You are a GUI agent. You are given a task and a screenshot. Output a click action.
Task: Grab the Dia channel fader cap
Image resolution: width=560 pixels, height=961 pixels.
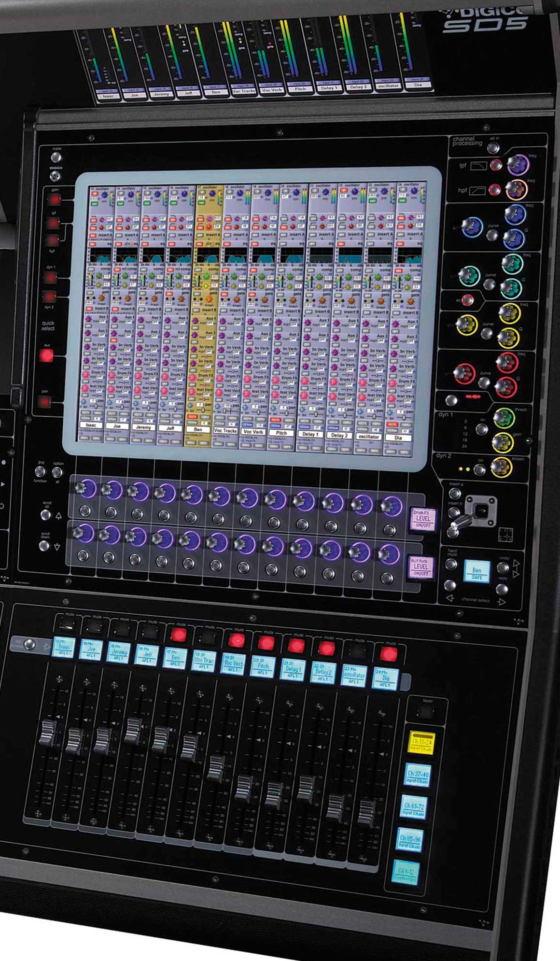click(x=366, y=813)
